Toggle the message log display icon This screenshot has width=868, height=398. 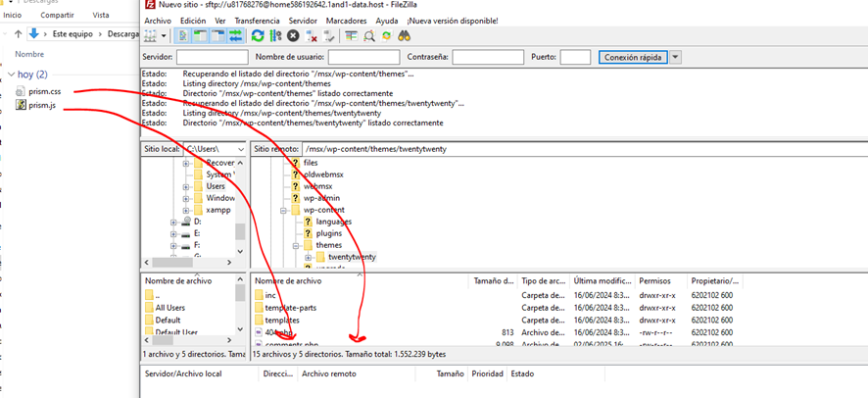pyautogui.click(x=183, y=36)
